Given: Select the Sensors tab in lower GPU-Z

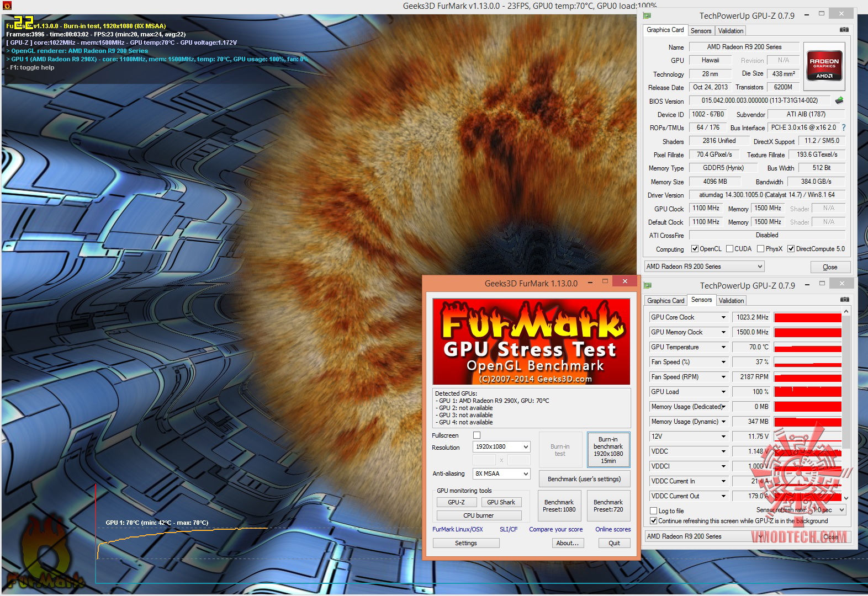Looking at the screenshot, I should (701, 300).
